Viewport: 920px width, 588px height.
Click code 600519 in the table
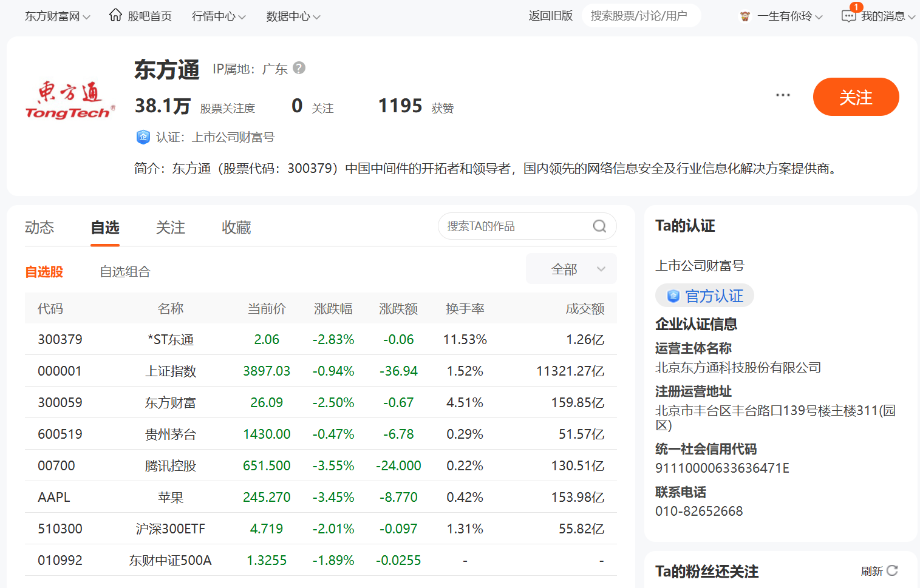coord(60,434)
